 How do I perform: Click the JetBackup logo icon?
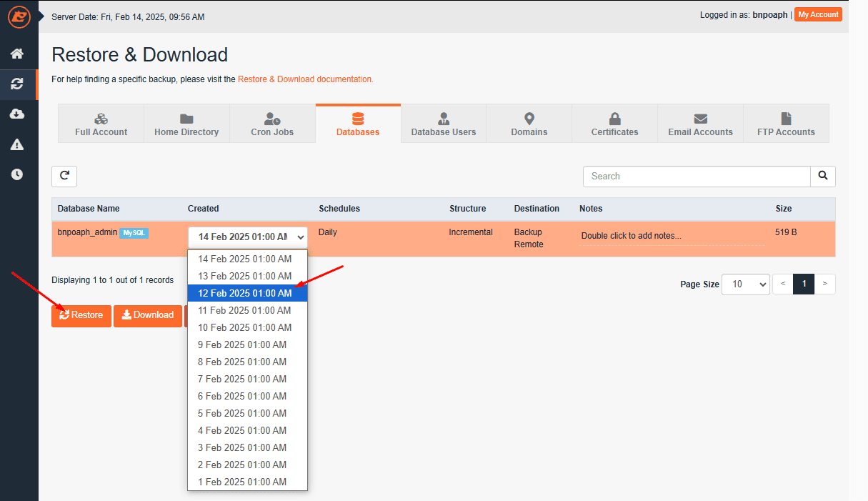coord(19,17)
